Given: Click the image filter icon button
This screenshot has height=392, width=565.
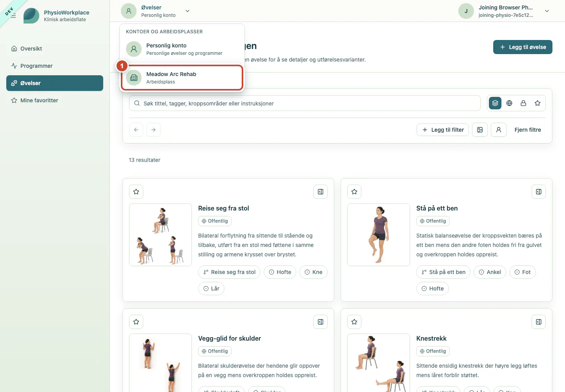Looking at the screenshot, I should [x=480, y=130].
